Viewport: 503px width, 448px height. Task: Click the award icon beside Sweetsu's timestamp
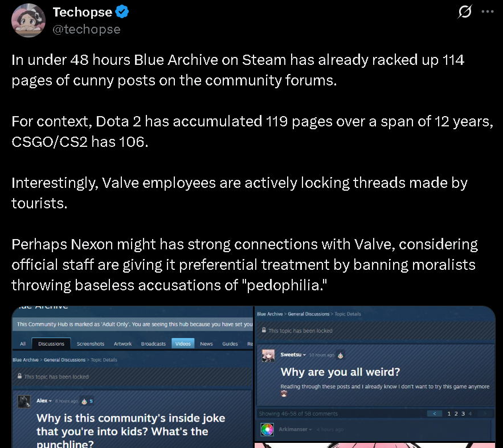pyautogui.click(x=340, y=355)
